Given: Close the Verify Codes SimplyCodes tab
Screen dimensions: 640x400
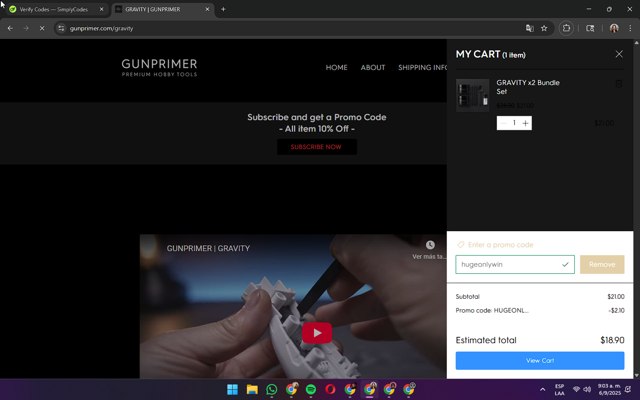Looking at the screenshot, I should pyautogui.click(x=102, y=9).
